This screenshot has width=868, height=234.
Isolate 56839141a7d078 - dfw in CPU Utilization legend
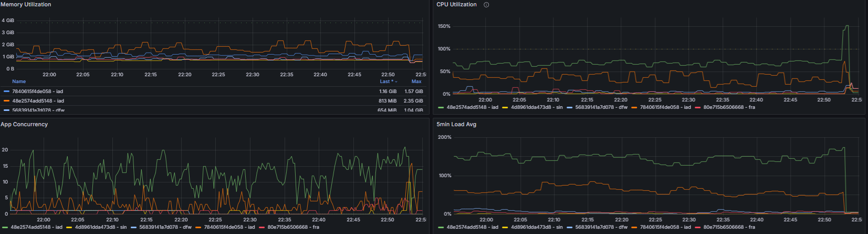[x=601, y=107]
